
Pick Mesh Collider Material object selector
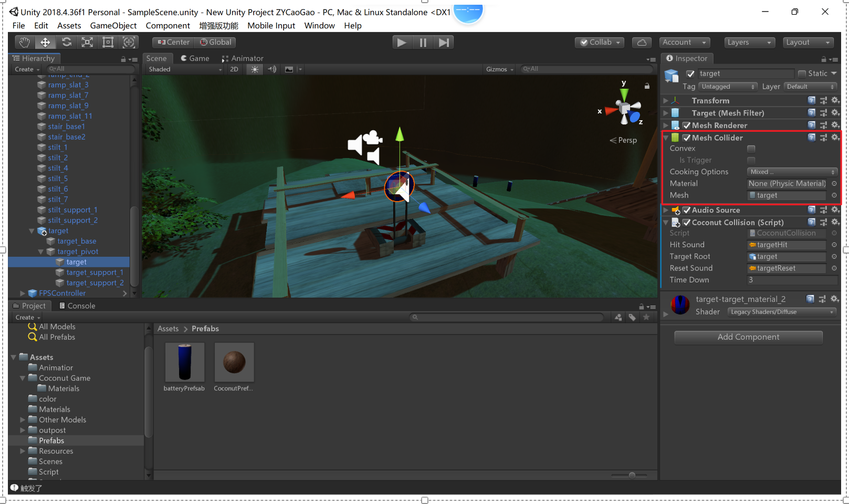click(834, 183)
